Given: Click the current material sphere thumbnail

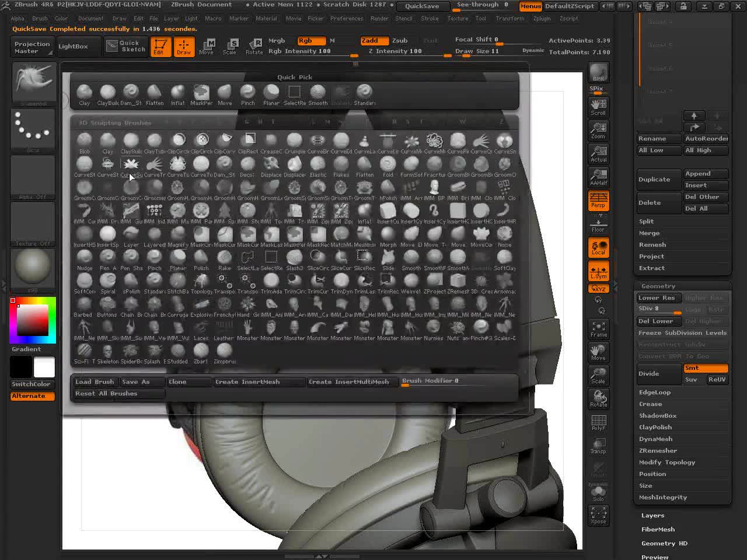Looking at the screenshot, I should pos(33,268).
